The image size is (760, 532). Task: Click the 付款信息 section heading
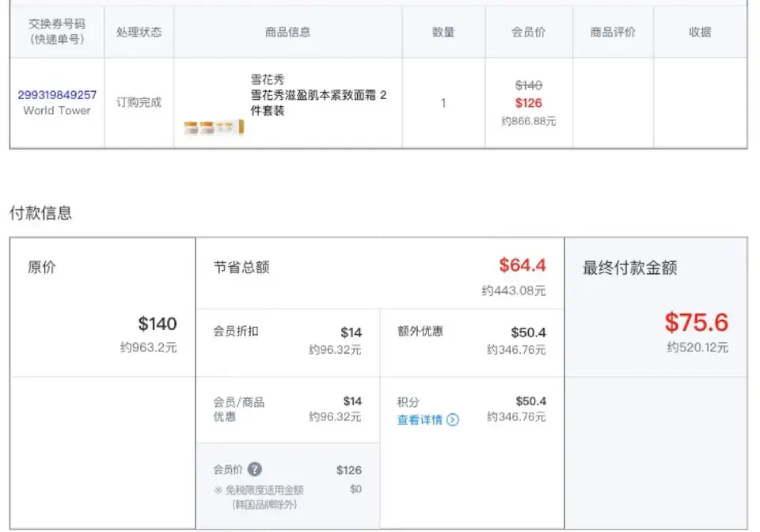(x=40, y=213)
